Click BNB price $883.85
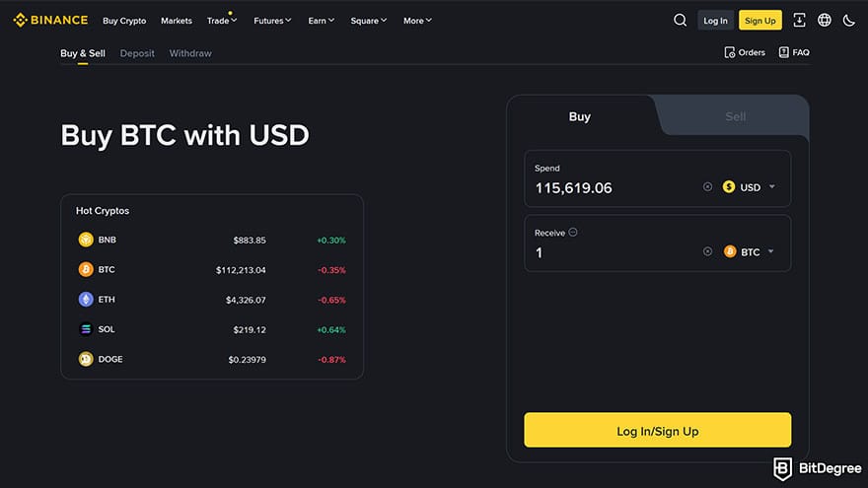 click(x=250, y=241)
